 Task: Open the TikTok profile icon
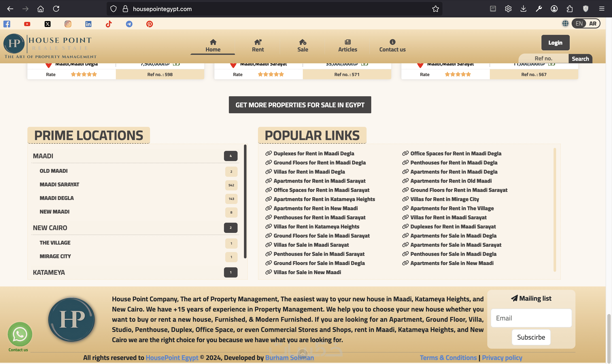tap(109, 24)
